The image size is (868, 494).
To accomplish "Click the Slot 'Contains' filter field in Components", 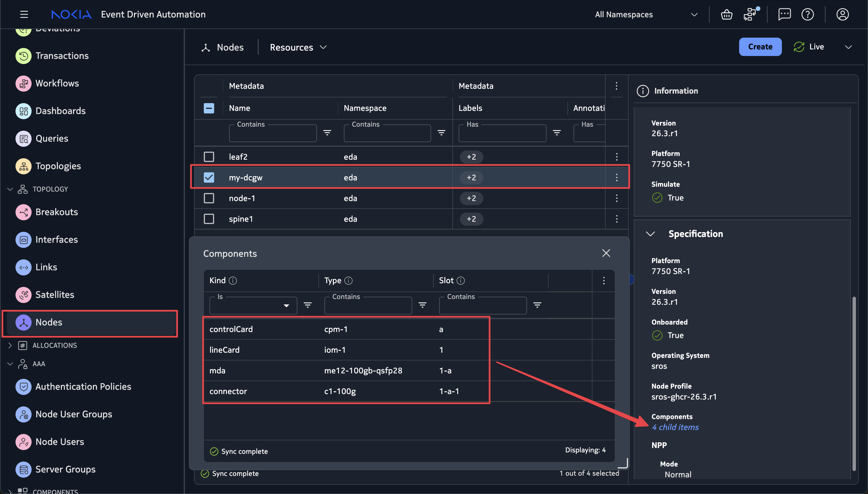I will click(x=483, y=305).
